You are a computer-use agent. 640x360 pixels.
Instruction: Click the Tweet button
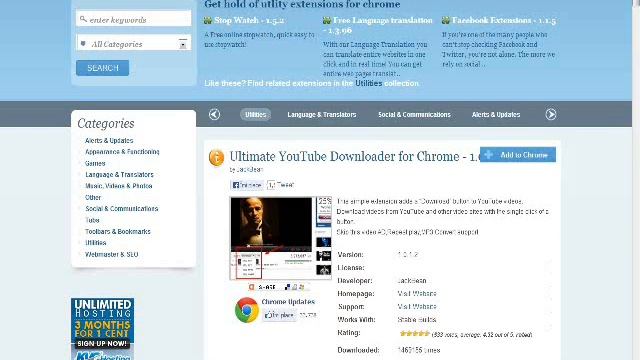click(x=280, y=185)
